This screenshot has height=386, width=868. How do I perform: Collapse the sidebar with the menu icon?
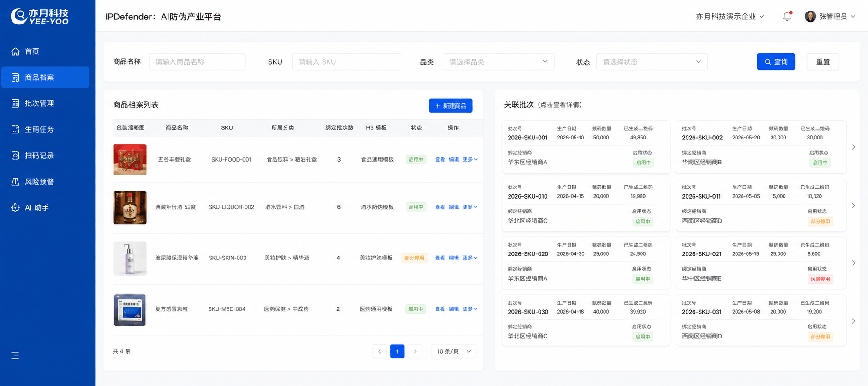pos(15,356)
